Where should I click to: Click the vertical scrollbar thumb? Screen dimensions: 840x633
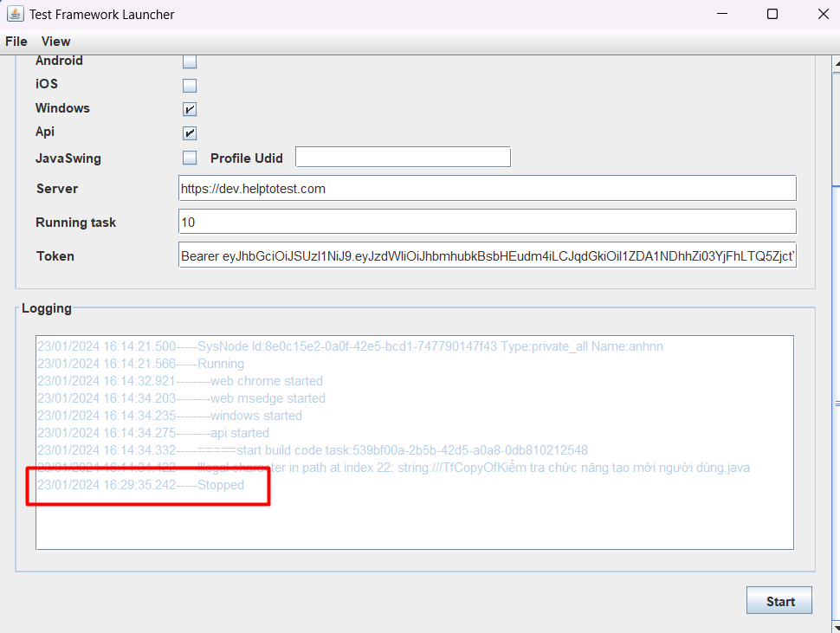click(x=837, y=402)
